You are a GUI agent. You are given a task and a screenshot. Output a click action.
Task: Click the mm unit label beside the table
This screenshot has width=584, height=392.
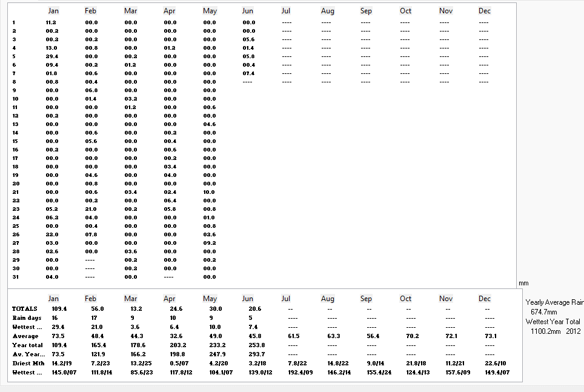click(523, 283)
